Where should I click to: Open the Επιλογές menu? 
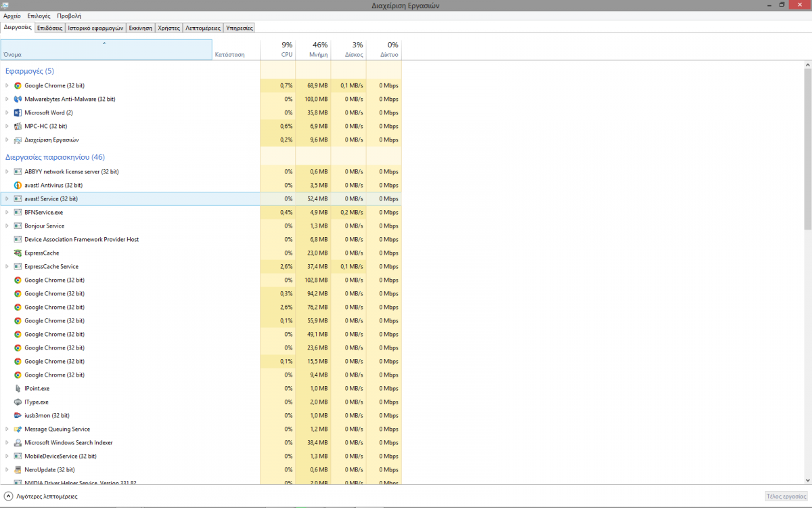[x=39, y=16]
